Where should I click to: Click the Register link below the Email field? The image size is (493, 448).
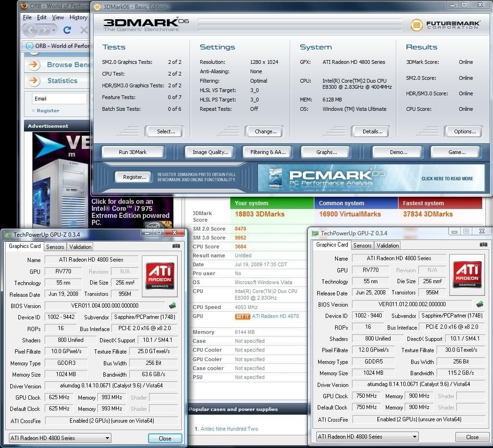tap(48, 110)
